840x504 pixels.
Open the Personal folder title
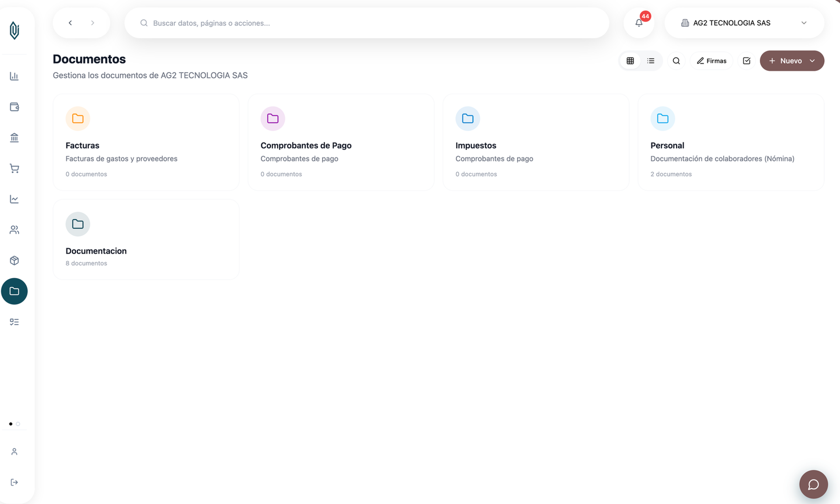click(x=667, y=145)
